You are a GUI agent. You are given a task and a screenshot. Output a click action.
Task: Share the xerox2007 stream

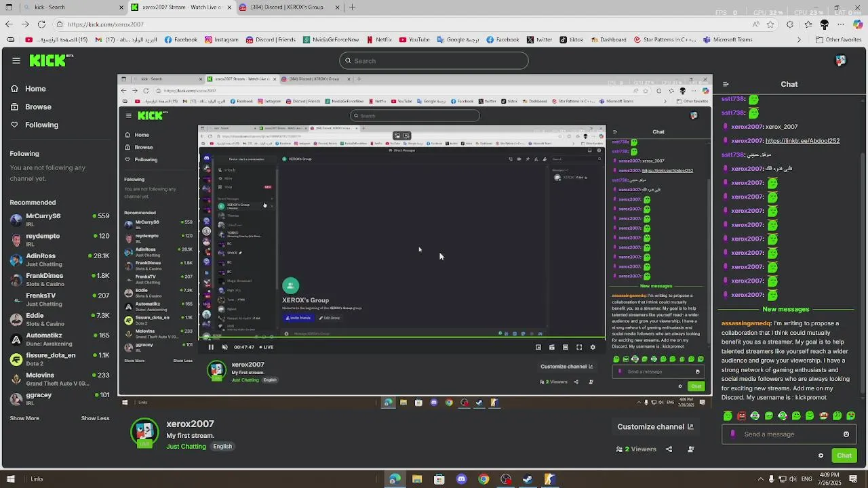click(669, 449)
